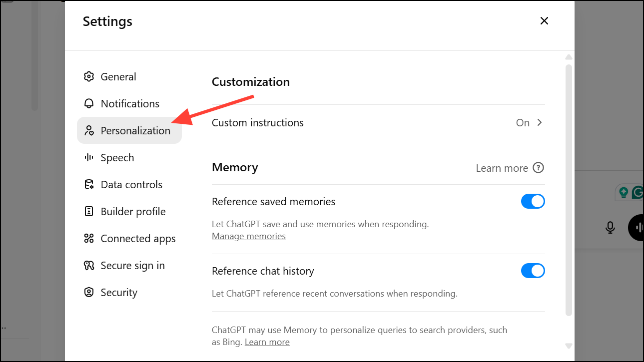
Task: Click the Builder profile badge icon
Action: pos(89,212)
